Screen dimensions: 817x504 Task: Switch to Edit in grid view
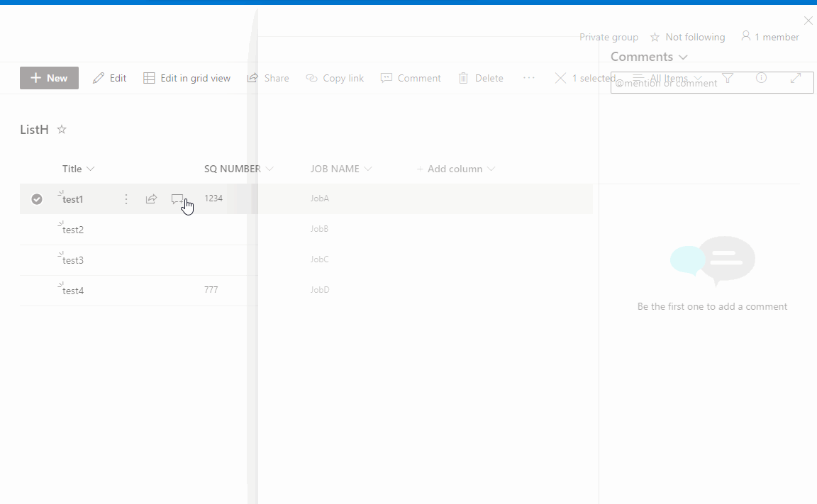pyautogui.click(x=187, y=78)
